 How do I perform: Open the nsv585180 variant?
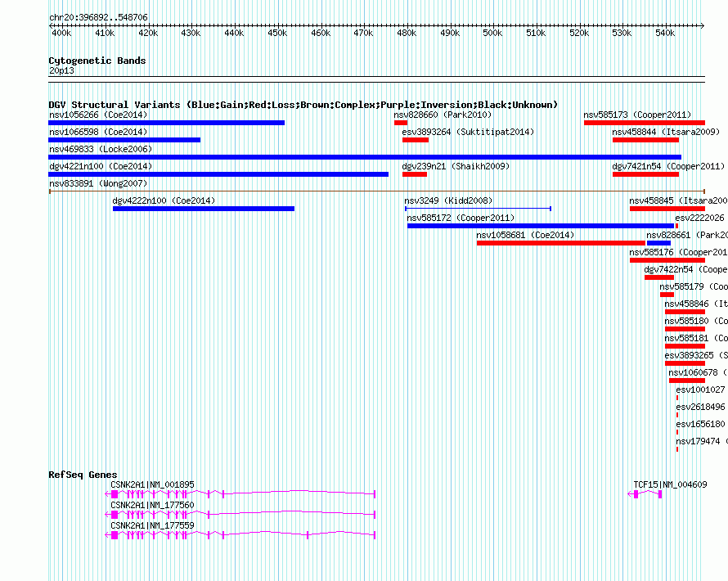click(685, 329)
